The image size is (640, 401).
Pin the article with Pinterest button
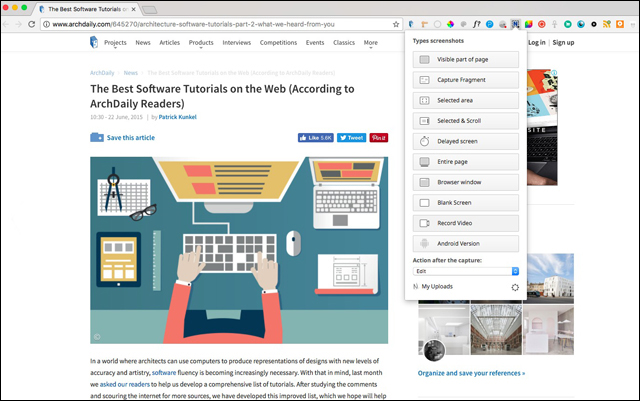pos(380,138)
